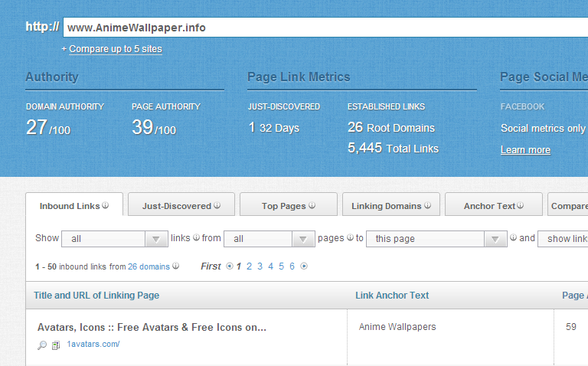Image resolution: width=588 pixels, height=366 pixels.
Task: Open the from pages dropdown set to all
Action: [x=269, y=239]
